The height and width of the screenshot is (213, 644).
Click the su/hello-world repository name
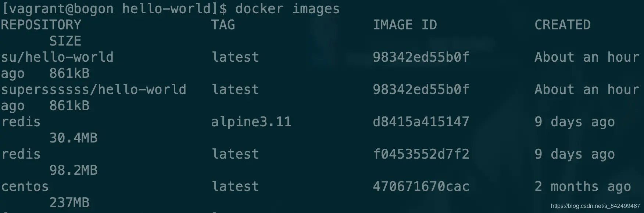pos(57,57)
